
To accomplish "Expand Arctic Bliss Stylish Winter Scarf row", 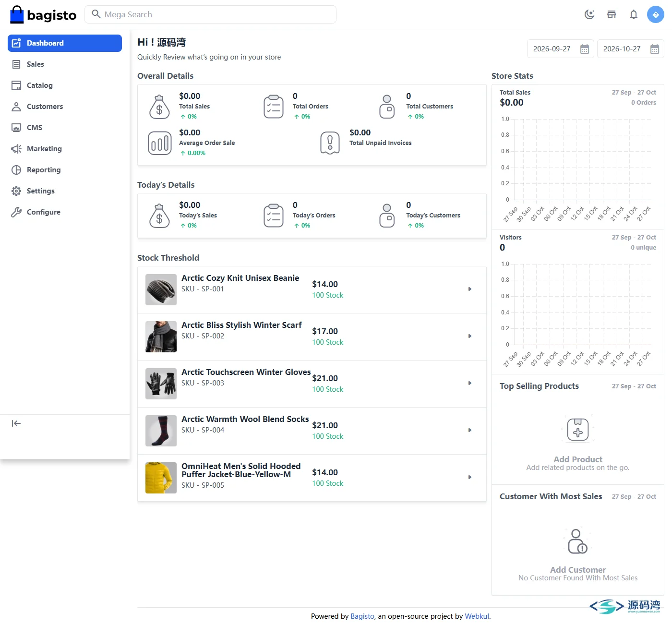I will (470, 336).
